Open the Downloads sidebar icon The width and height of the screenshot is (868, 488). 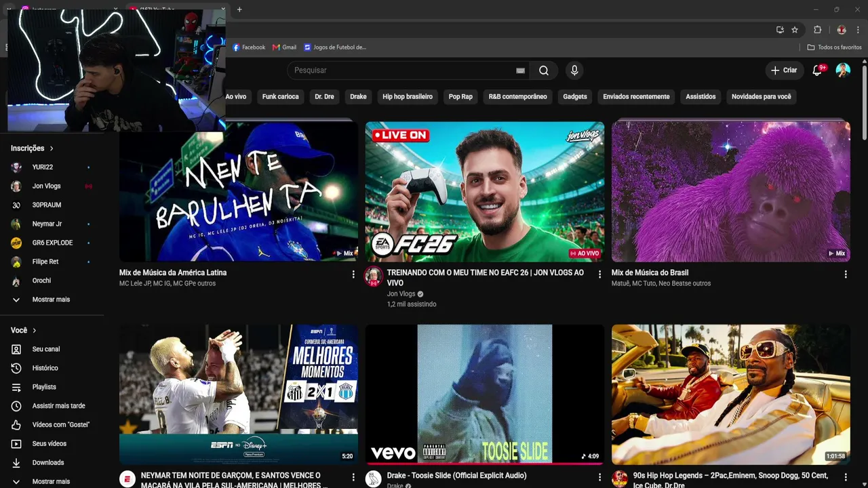pos(16,463)
